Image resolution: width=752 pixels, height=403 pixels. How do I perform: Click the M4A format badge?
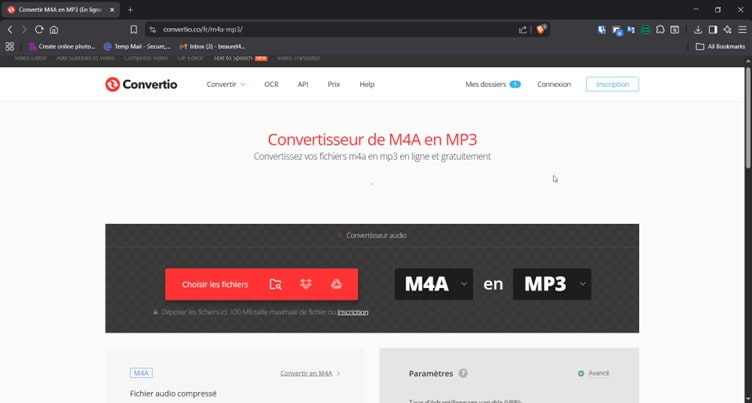[x=141, y=373]
